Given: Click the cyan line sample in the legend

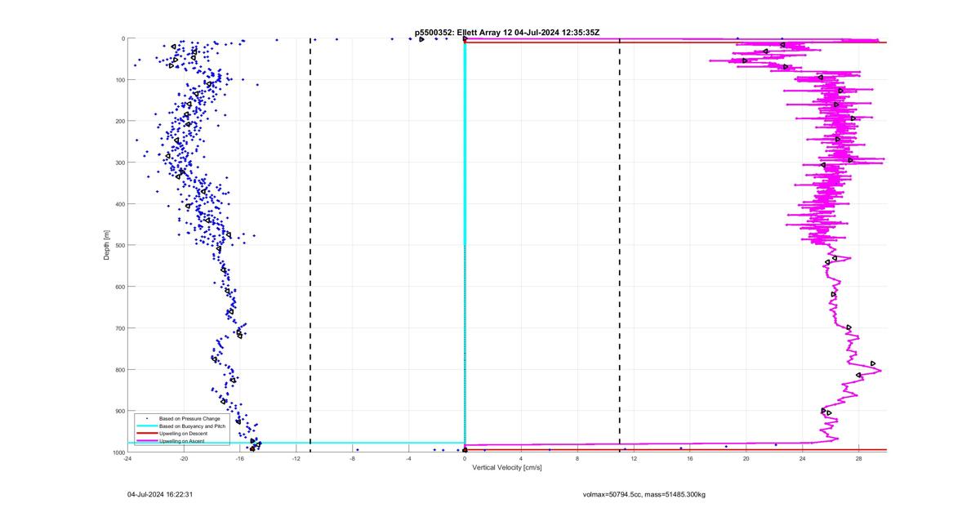Looking at the screenshot, I should tap(147, 426).
